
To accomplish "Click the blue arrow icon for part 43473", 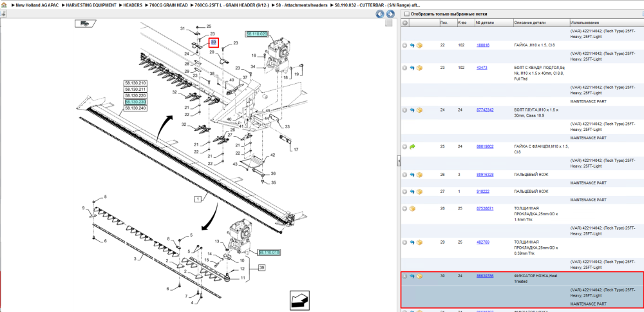I will (412, 68).
